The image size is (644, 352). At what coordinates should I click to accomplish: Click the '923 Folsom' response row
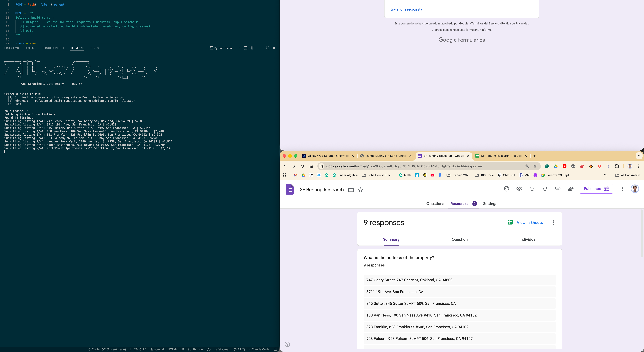[459, 339]
